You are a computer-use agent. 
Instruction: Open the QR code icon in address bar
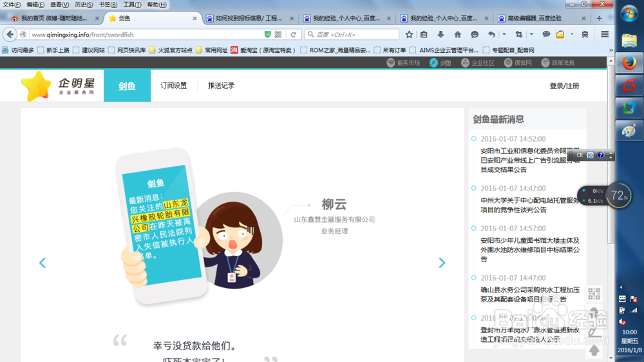pos(278,35)
